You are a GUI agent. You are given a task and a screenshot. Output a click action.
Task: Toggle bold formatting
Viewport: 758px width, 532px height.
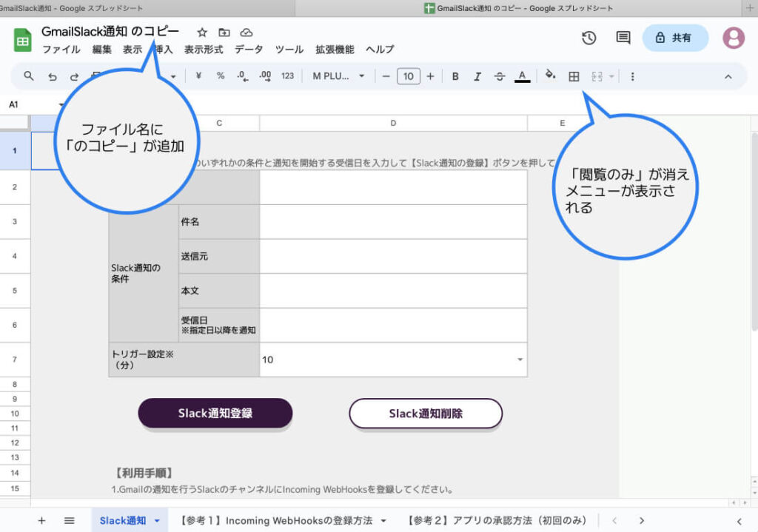(x=455, y=76)
